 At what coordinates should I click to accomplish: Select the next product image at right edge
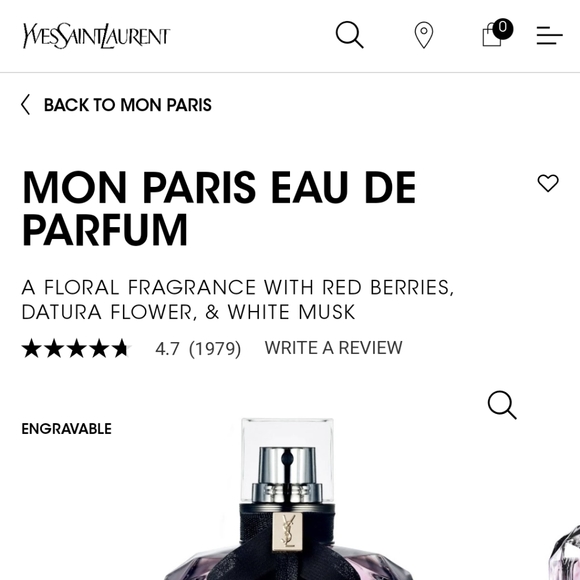pyautogui.click(x=566, y=553)
